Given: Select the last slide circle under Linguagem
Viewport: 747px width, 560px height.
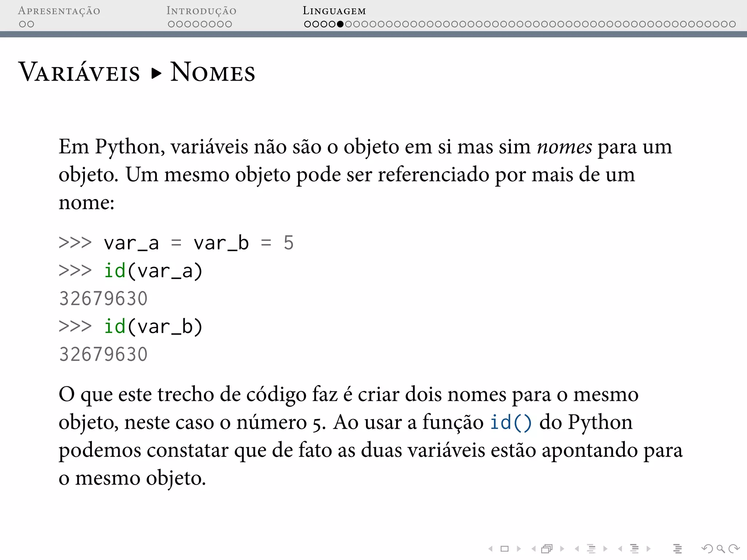Looking at the screenshot, I should point(732,24).
